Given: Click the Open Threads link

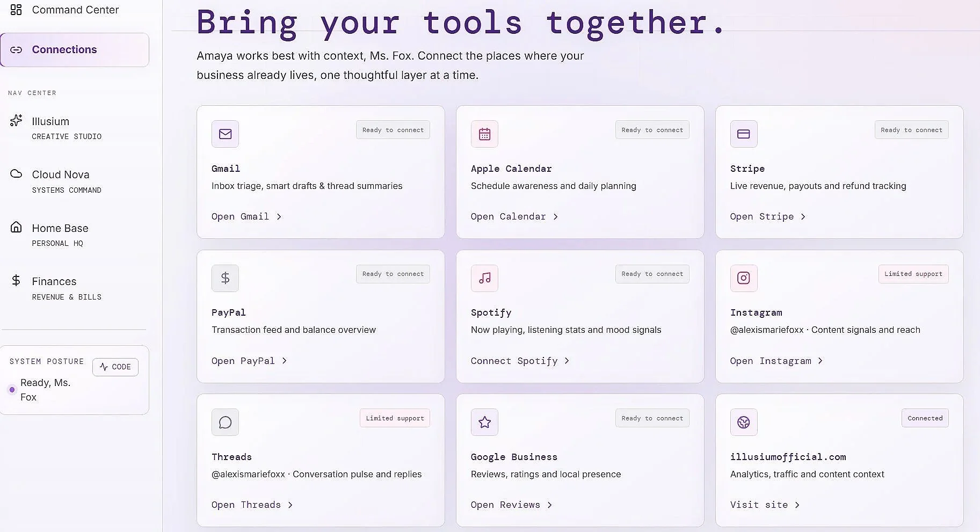Looking at the screenshot, I should 252,505.
